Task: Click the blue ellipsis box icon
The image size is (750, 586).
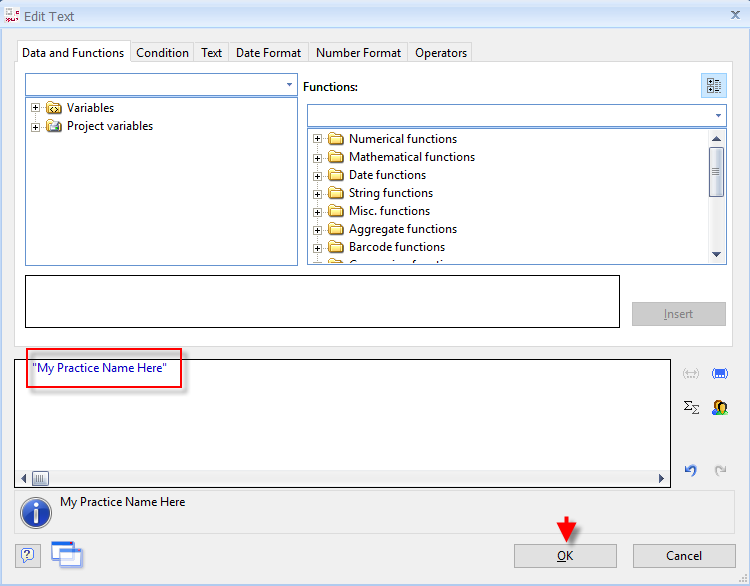Action: coord(719,374)
